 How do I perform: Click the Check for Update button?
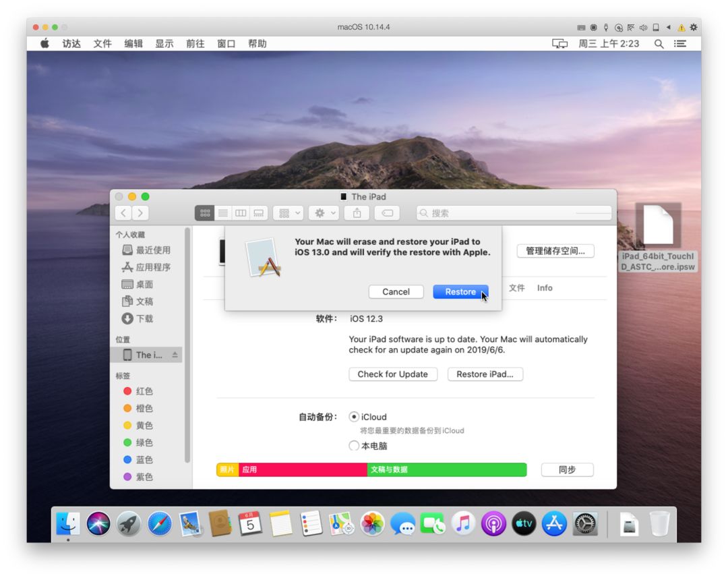393,374
